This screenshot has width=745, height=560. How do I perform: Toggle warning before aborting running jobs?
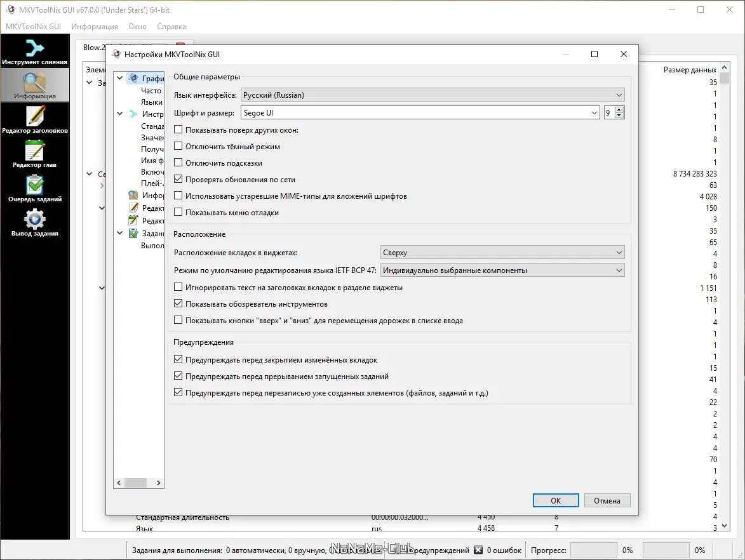[178, 376]
